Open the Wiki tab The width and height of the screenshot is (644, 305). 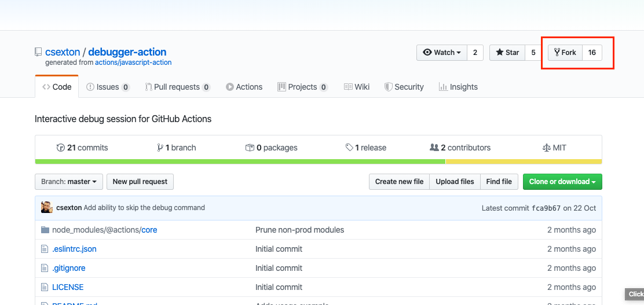[357, 87]
